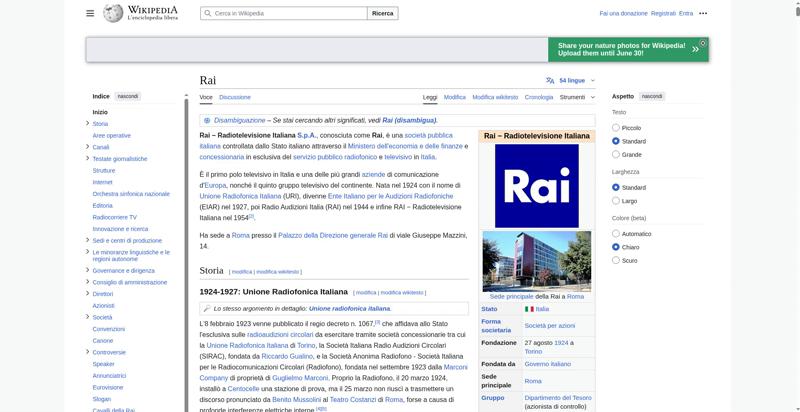Viewport: 800px width, 412px height.
Task: Jump to Inizio in index
Action: tap(100, 112)
